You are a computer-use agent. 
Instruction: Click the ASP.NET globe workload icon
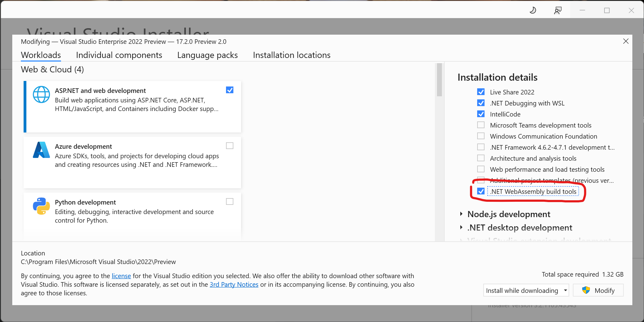coord(41,94)
